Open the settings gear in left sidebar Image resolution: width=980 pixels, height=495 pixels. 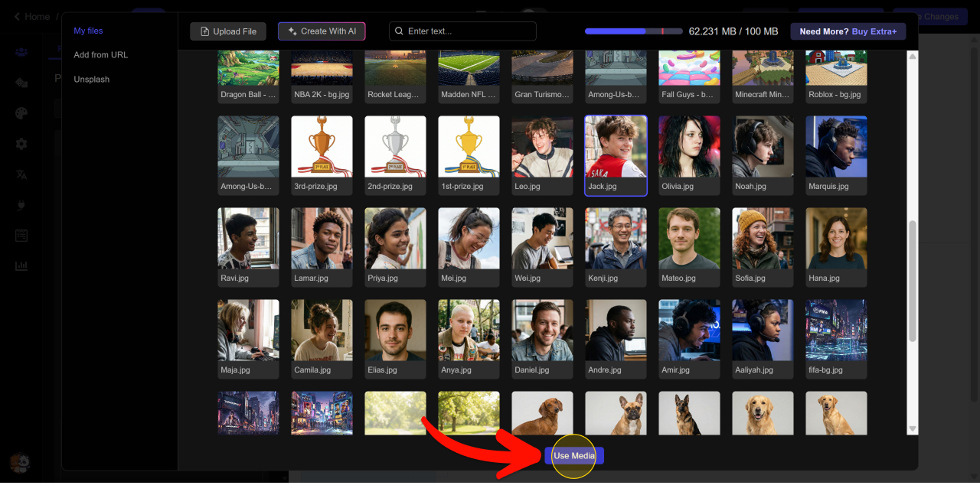tap(21, 144)
